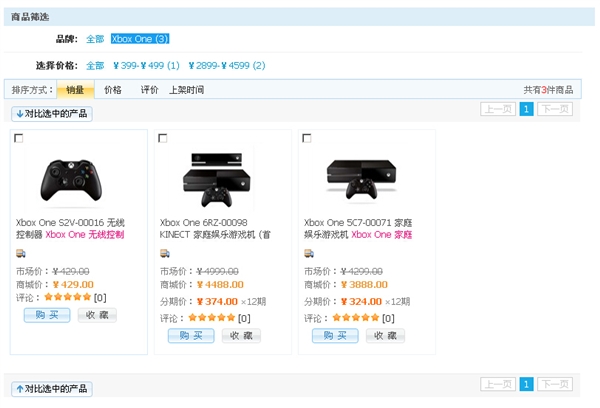Select the 全部 brand filter
Viewport: 600px width, 408px height.
95,39
